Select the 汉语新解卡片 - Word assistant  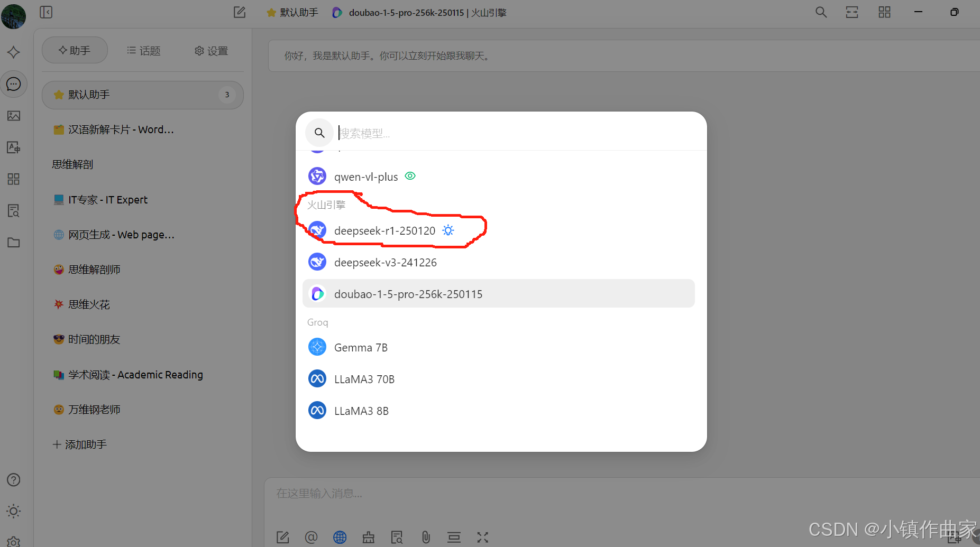[143, 130]
